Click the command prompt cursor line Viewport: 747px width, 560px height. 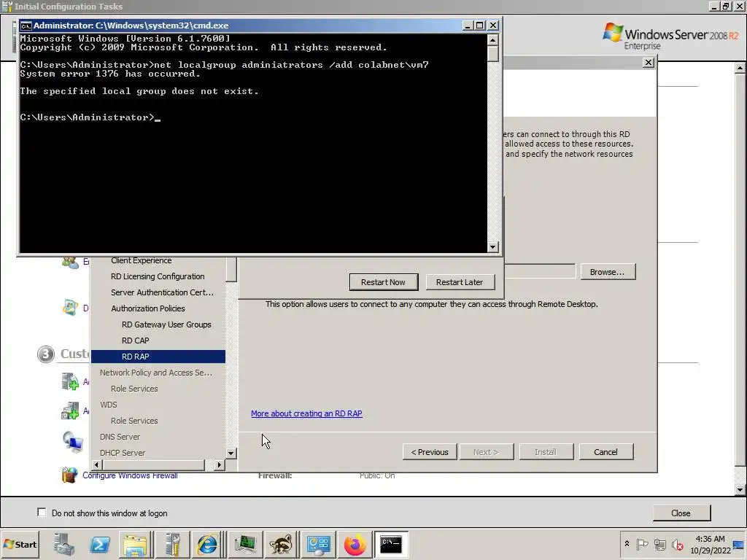point(90,117)
